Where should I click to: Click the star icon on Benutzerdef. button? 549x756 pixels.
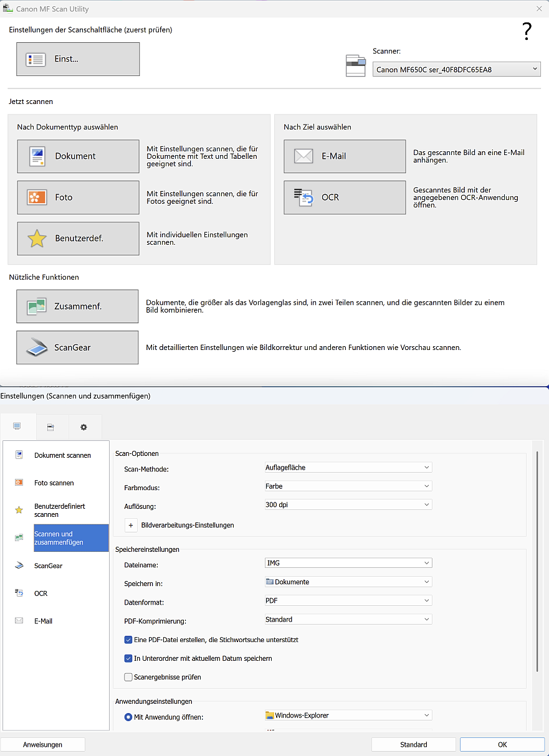[x=37, y=239]
